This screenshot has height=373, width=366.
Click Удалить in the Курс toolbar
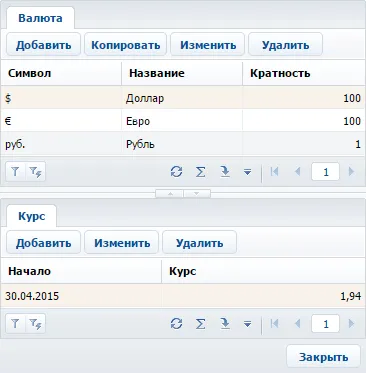pyautogui.click(x=199, y=243)
